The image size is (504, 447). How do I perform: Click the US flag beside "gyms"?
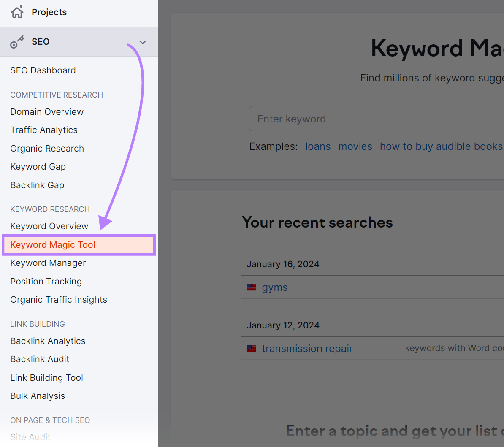click(x=252, y=287)
